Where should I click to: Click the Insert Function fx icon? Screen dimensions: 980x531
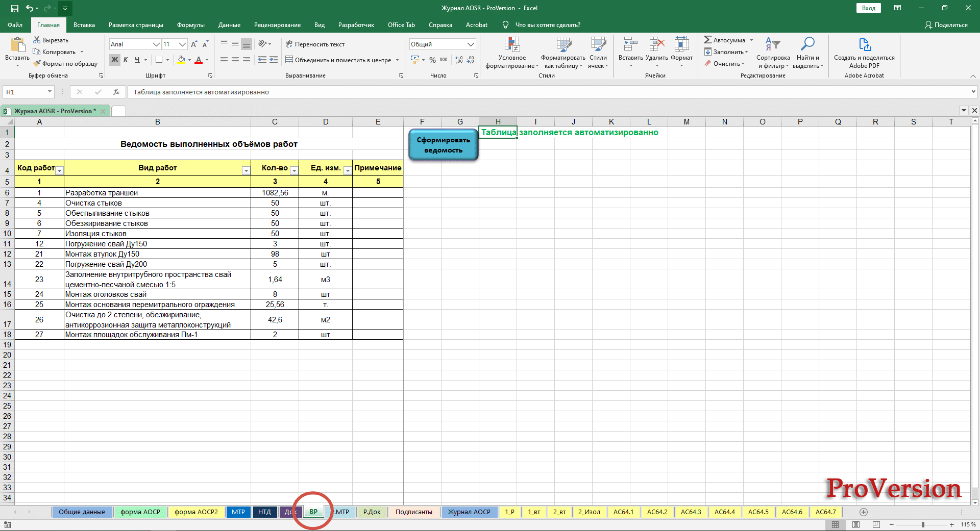[116, 92]
